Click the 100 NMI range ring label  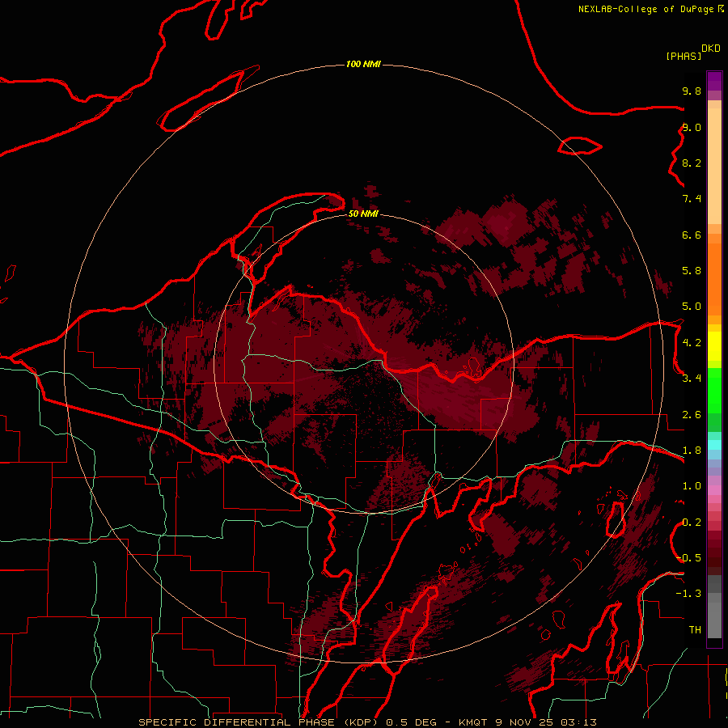click(363, 64)
